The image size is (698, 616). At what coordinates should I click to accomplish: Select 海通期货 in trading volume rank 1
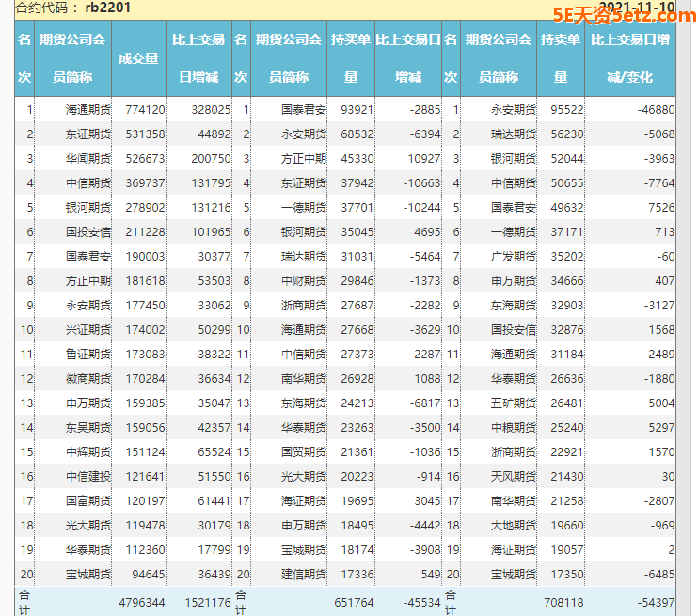(88, 109)
